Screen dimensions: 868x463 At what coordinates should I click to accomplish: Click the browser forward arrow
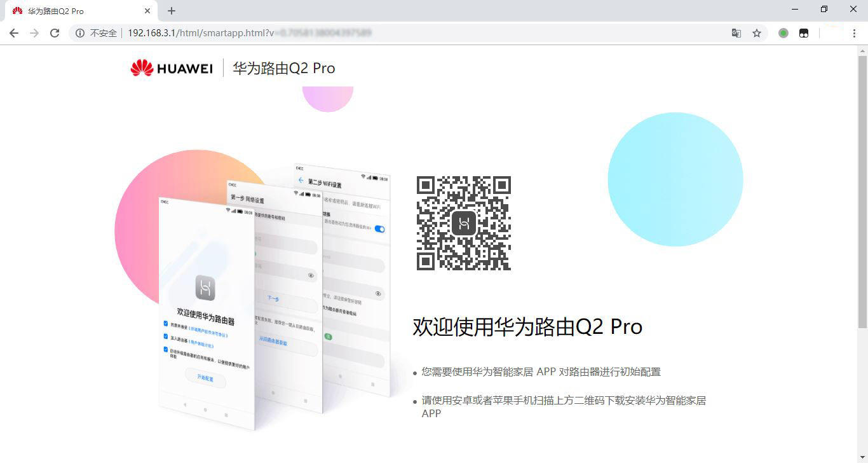(34, 33)
